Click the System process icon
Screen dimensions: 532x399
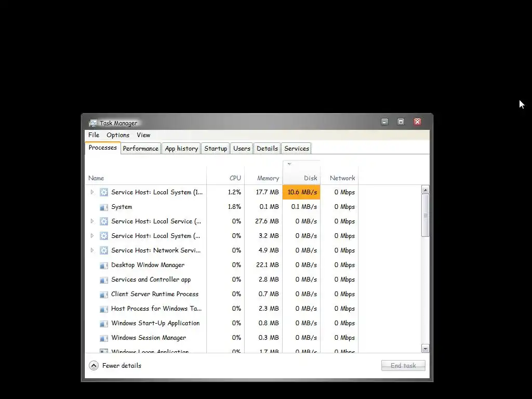(x=104, y=207)
